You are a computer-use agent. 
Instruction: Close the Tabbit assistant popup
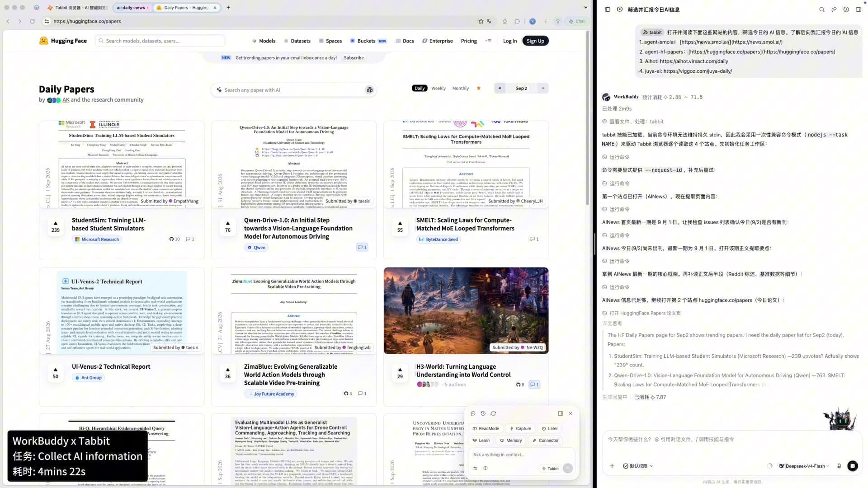click(x=571, y=413)
